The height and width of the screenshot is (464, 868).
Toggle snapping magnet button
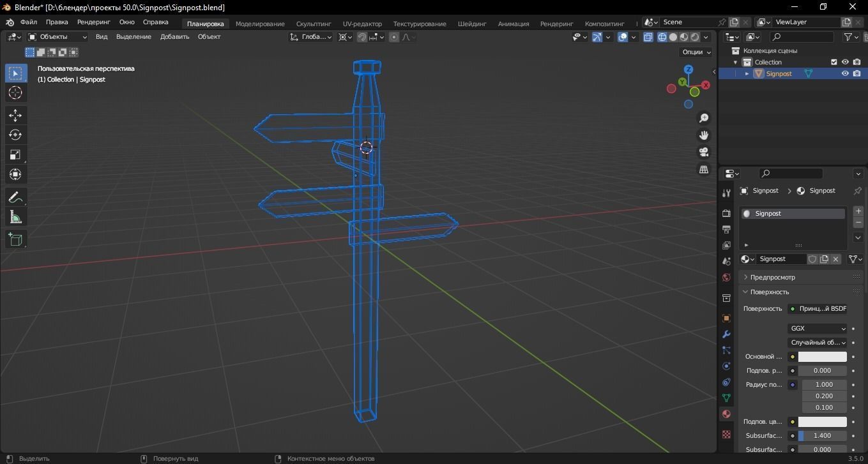click(362, 37)
